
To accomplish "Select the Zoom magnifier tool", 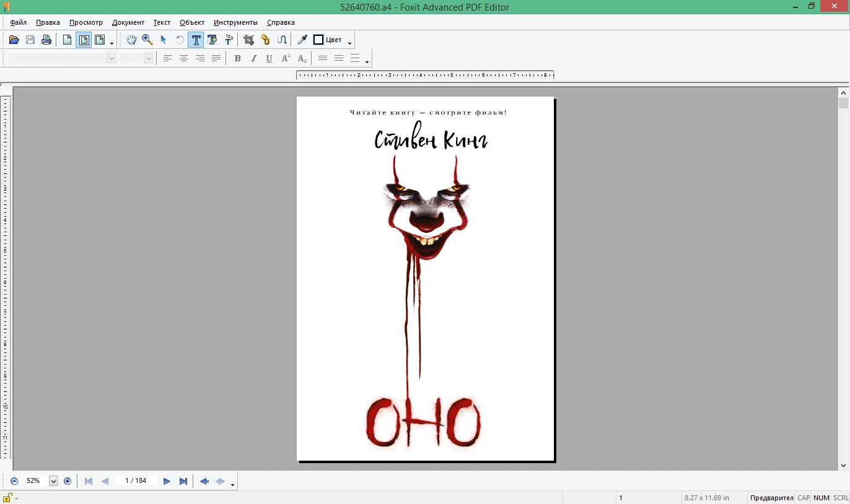I will 147,40.
